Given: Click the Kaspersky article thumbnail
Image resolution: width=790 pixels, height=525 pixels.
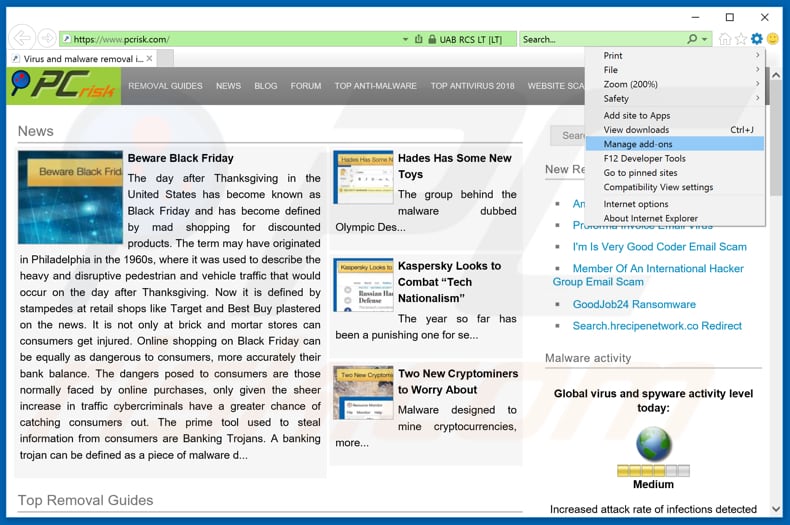Looking at the screenshot, I should tap(363, 285).
